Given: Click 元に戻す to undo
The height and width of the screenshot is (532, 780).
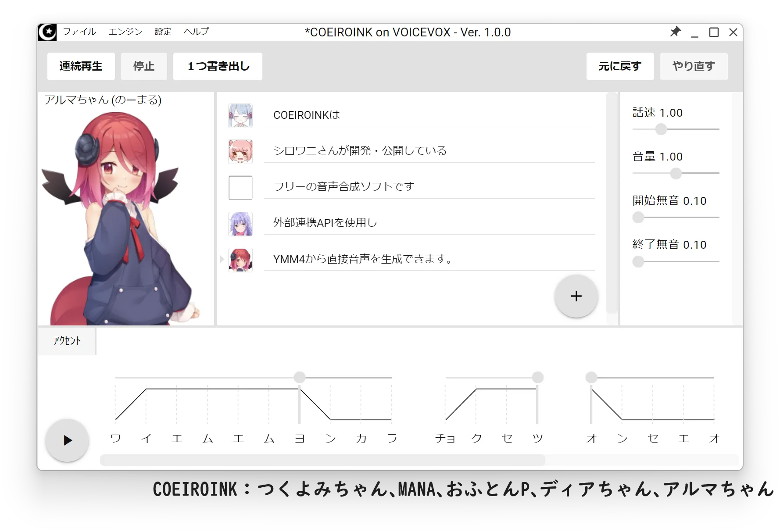Looking at the screenshot, I should pyautogui.click(x=620, y=66).
